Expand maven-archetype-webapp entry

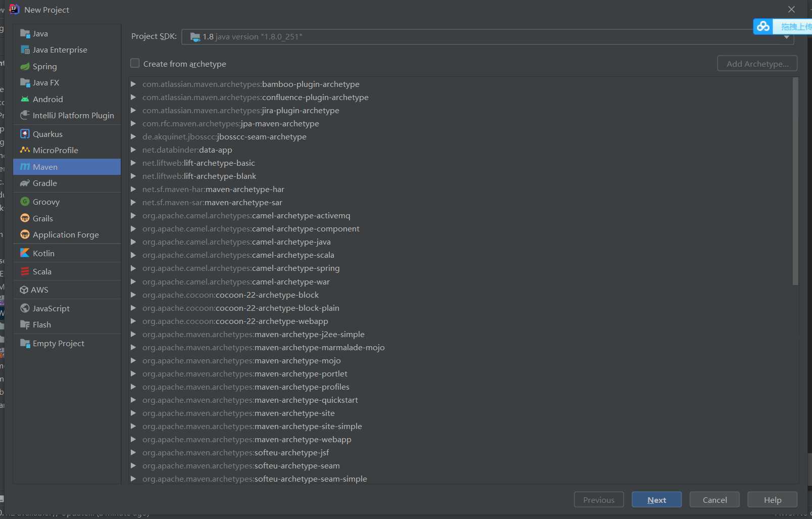133,439
